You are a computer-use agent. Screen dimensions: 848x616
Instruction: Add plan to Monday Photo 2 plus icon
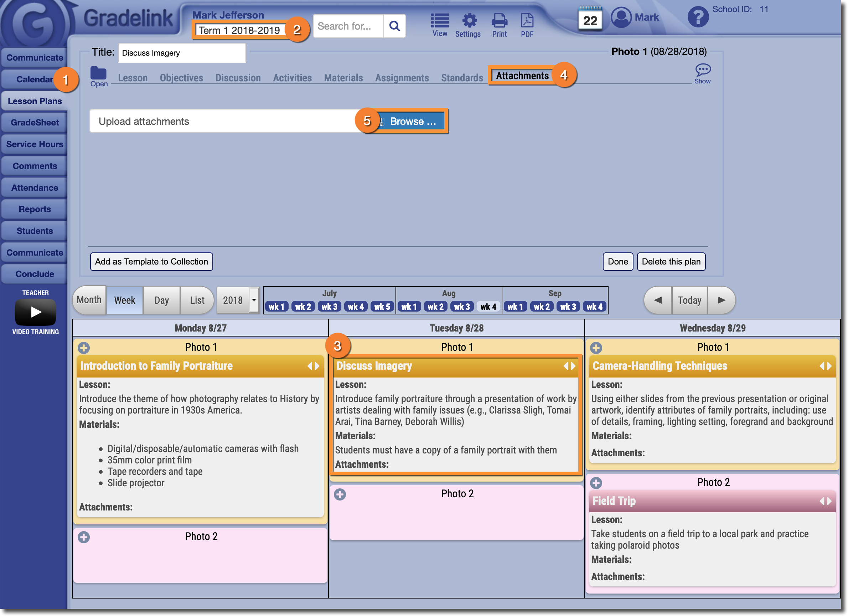pyautogui.click(x=84, y=538)
